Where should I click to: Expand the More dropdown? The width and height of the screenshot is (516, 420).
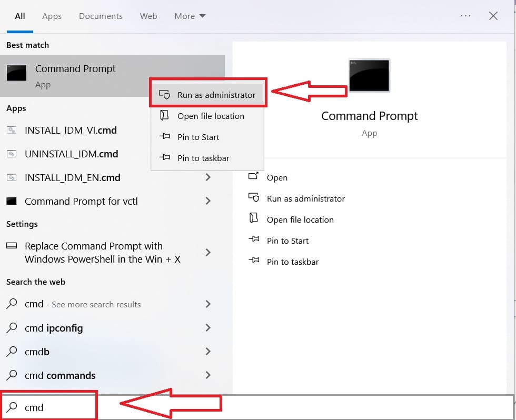tap(190, 16)
